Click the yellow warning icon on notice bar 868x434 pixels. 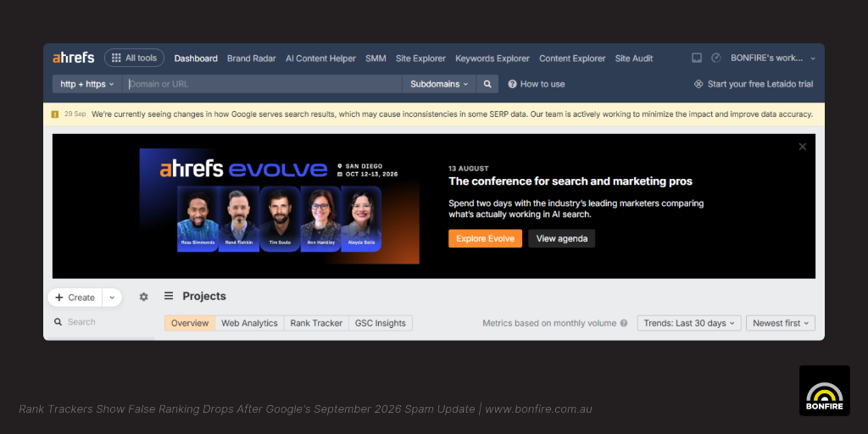55,114
